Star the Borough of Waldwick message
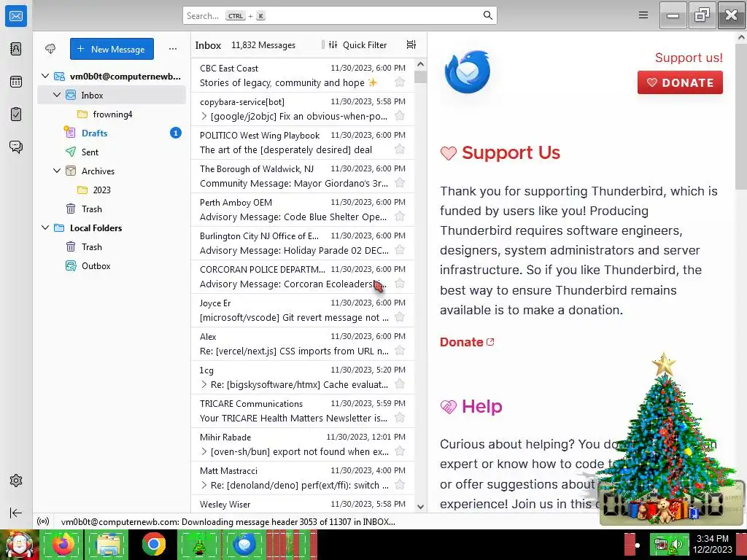 (400, 183)
